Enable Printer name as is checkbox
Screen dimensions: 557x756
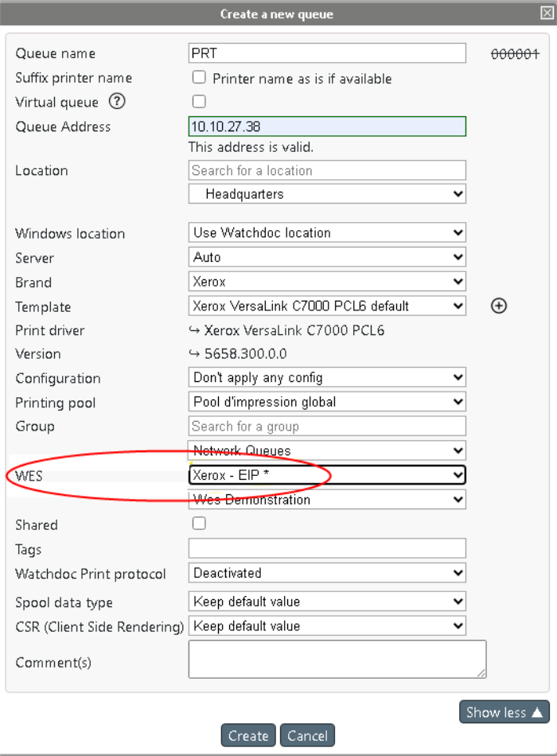tap(199, 77)
